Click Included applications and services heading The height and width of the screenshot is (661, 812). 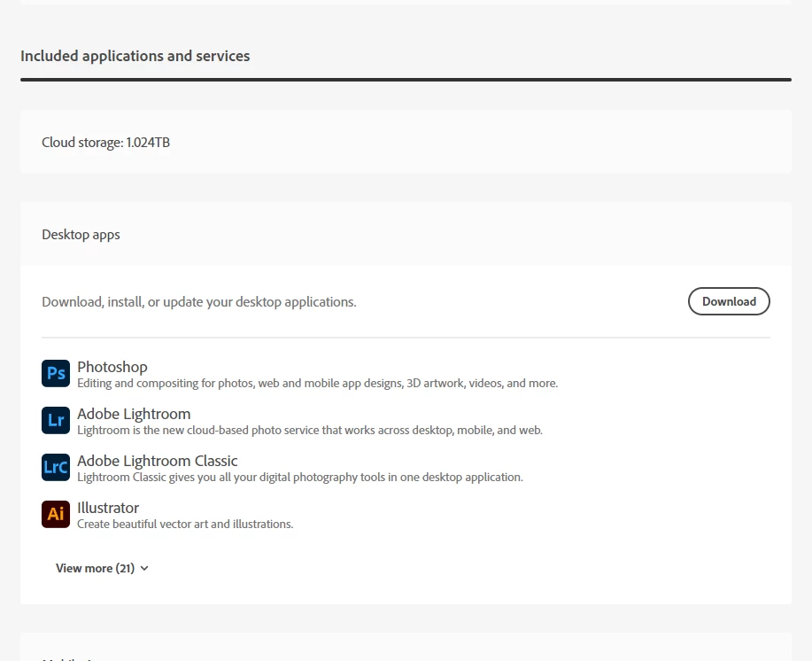[135, 56]
